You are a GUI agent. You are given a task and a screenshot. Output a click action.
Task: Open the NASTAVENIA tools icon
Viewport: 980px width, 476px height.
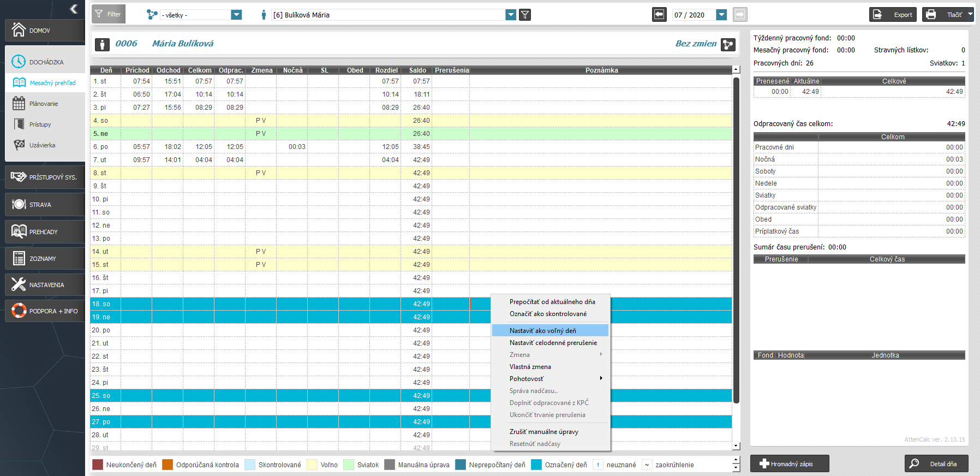click(19, 284)
